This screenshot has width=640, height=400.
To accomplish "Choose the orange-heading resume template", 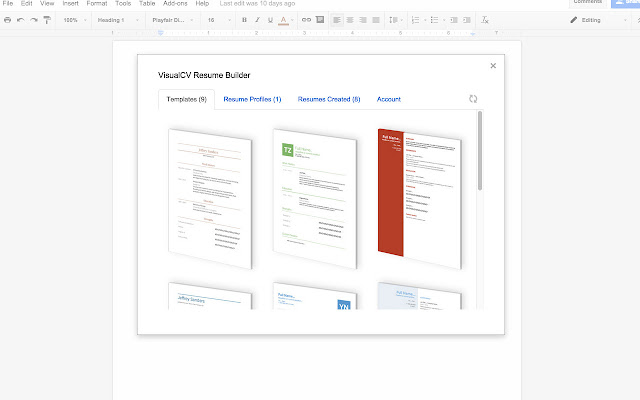I will pos(210,199).
